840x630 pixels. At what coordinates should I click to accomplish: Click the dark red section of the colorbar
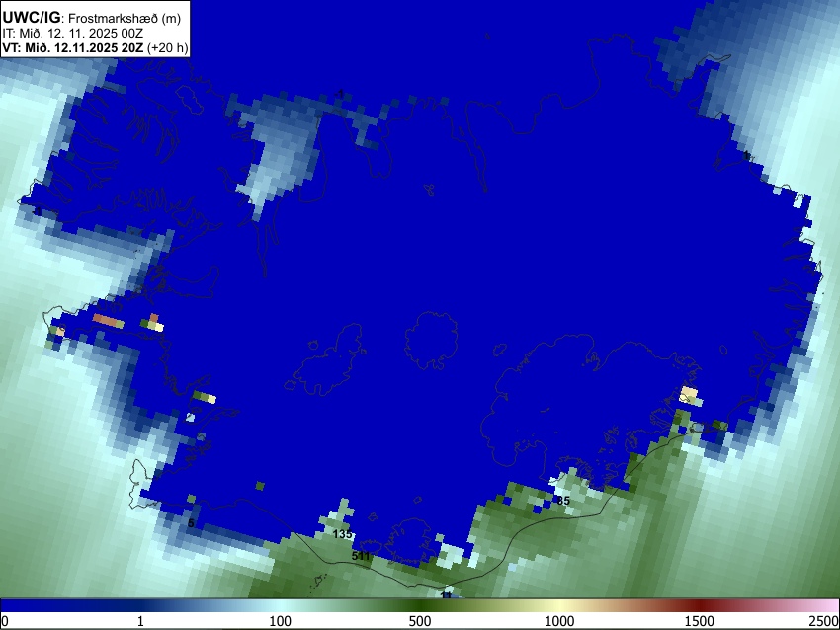click(700, 605)
